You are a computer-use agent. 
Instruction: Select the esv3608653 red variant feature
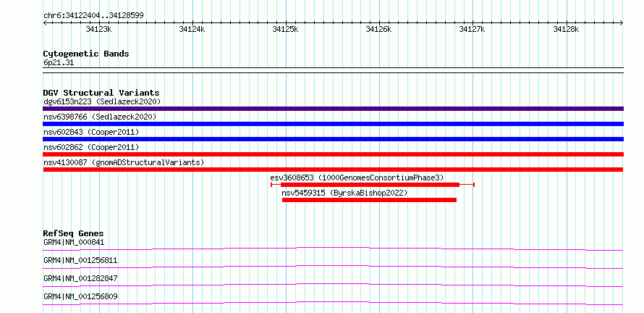tap(373, 185)
